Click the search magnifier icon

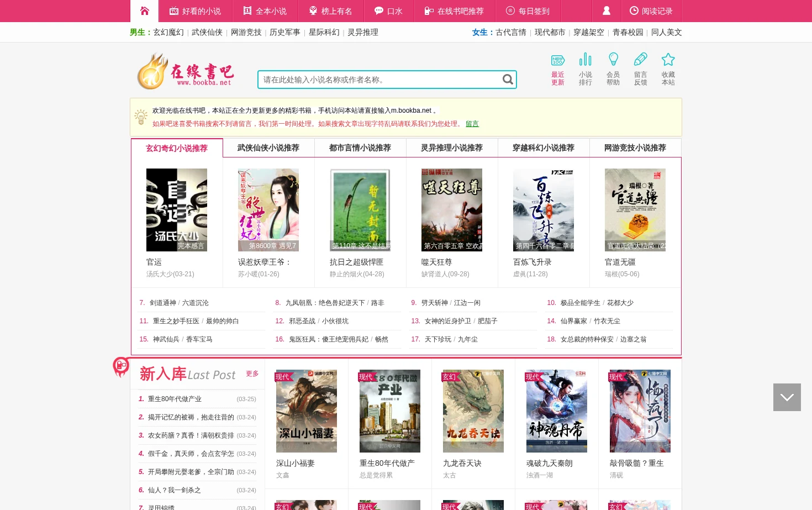pyautogui.click(x=508, y=80)
